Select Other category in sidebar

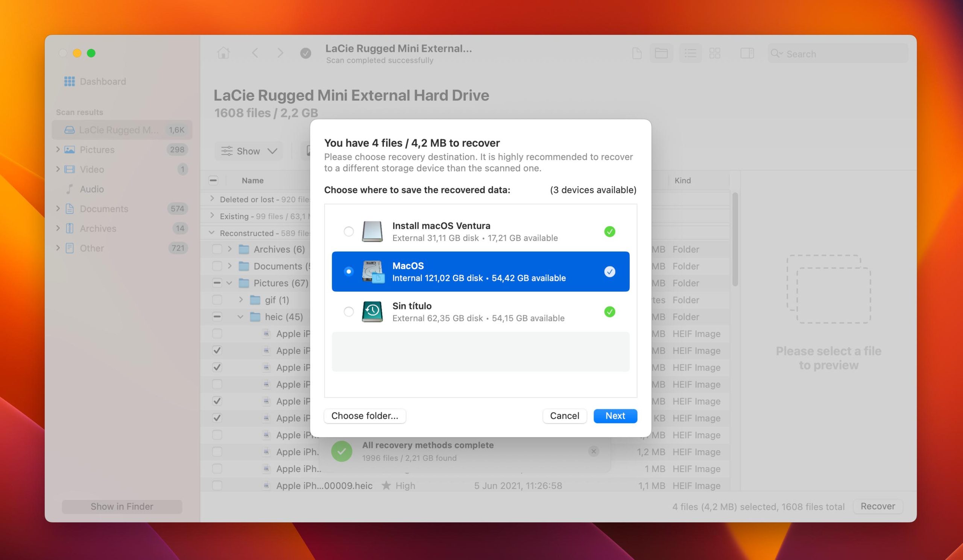pyautogui.click(x=122, y=248)
